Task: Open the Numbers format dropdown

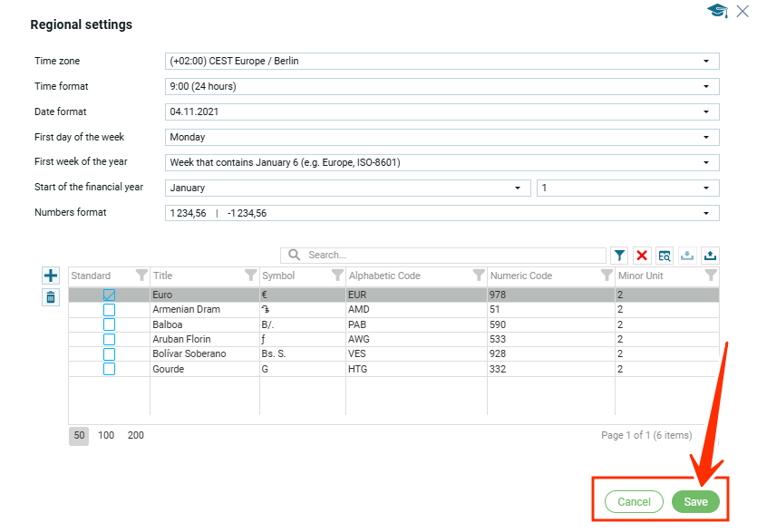Action: click(442, 213)
